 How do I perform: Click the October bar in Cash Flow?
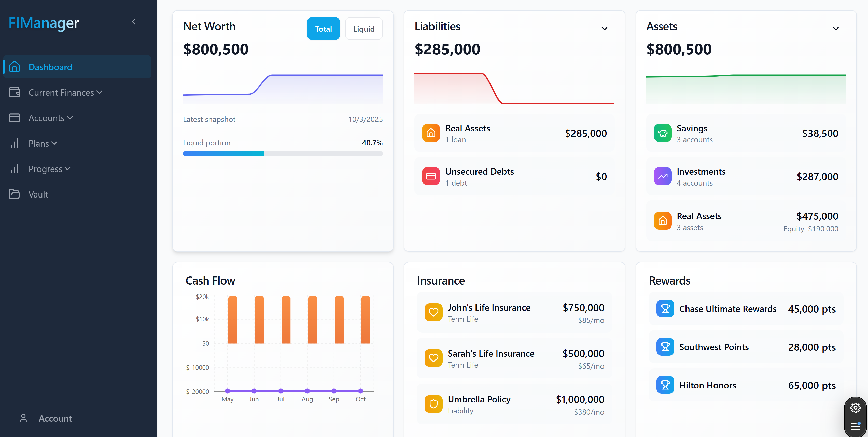[x=366, y=319]
